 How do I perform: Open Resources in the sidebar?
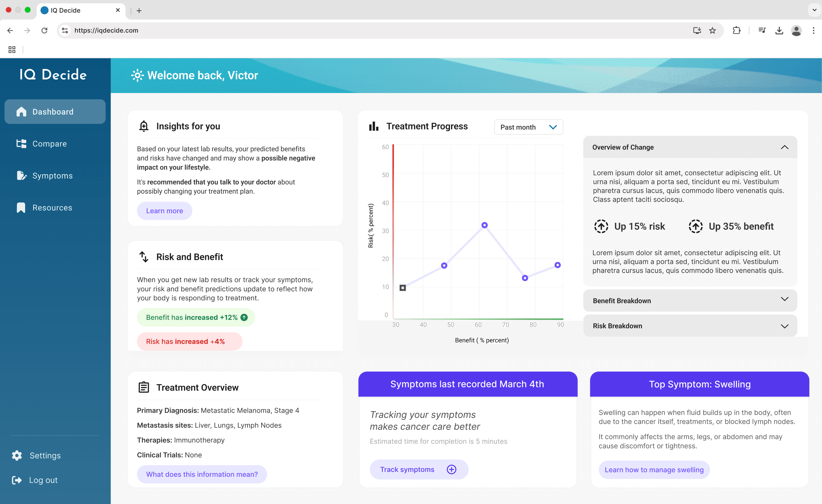tap(52, 208)
